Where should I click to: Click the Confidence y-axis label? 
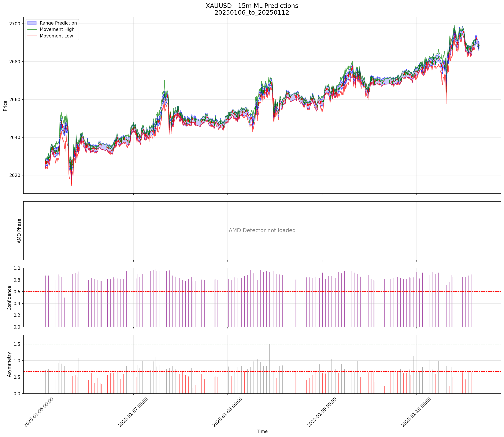[9, 298]
